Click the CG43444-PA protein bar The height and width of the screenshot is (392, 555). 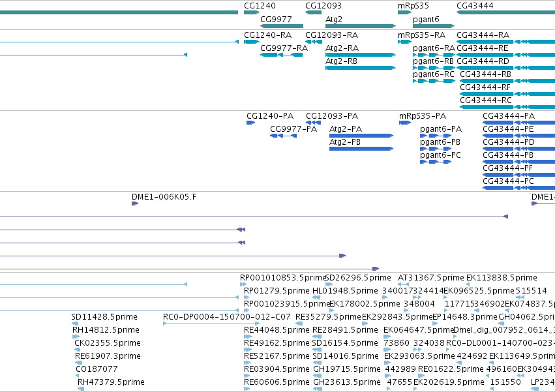pyautogui.click(x=519, y=123)
